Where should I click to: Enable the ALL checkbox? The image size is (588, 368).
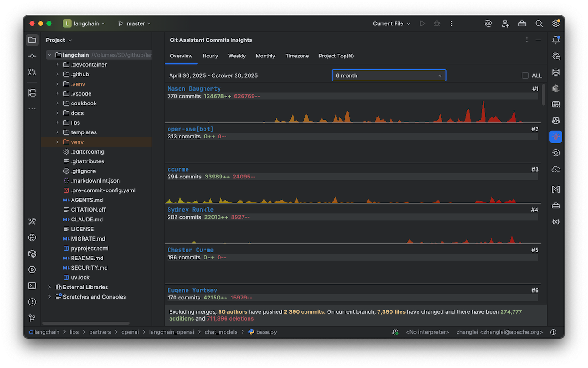(525, 75)
